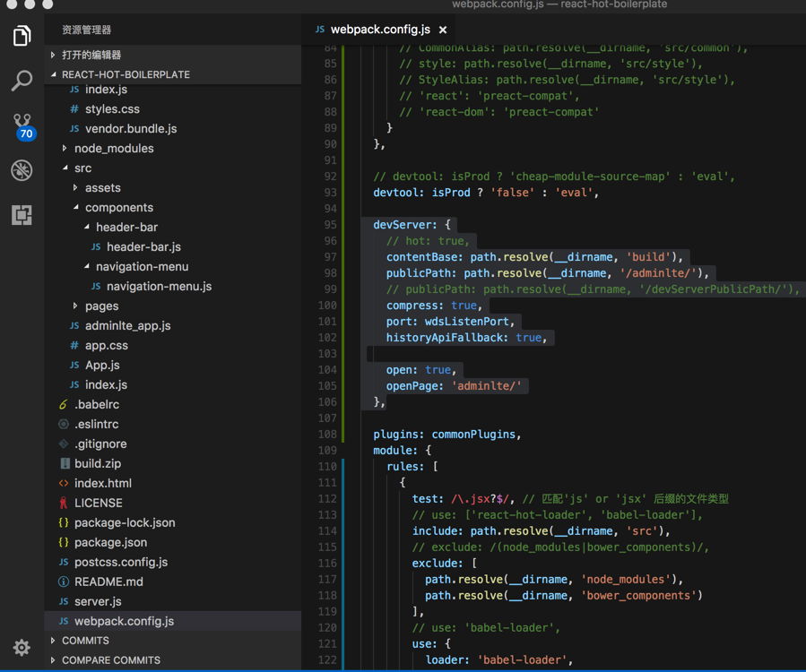The height and width of the screenshot is (672, 806).
Task: Expand the pages folder
Action: coord(101,306)
